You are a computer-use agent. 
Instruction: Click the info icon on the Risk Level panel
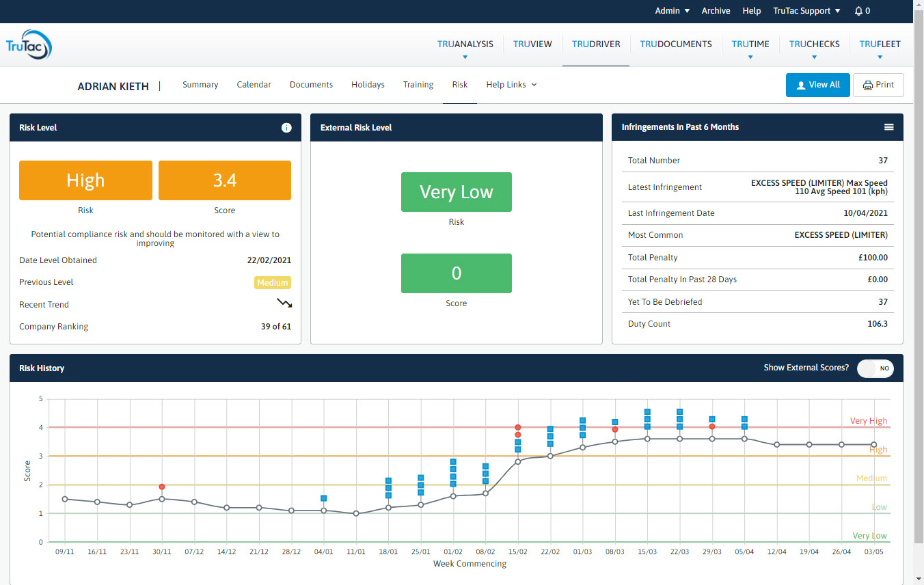pos(286,127)
